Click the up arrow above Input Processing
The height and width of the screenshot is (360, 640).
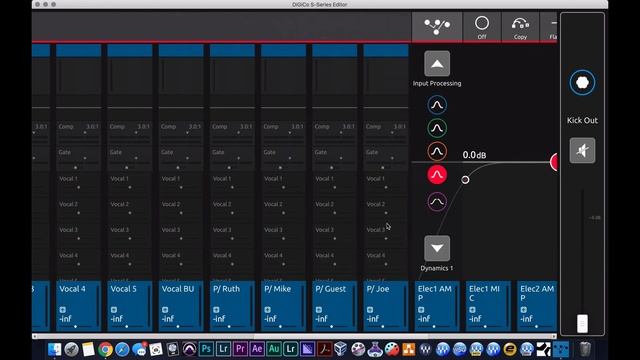point(437,64)
